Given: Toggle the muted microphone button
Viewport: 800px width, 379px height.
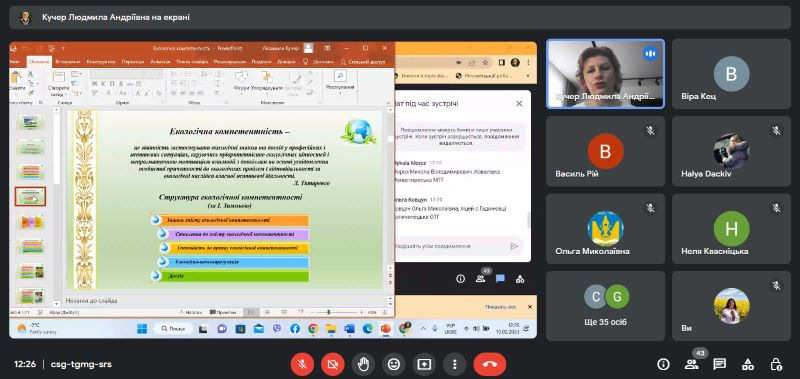Looking at the screenshot, I should [302, 364].
